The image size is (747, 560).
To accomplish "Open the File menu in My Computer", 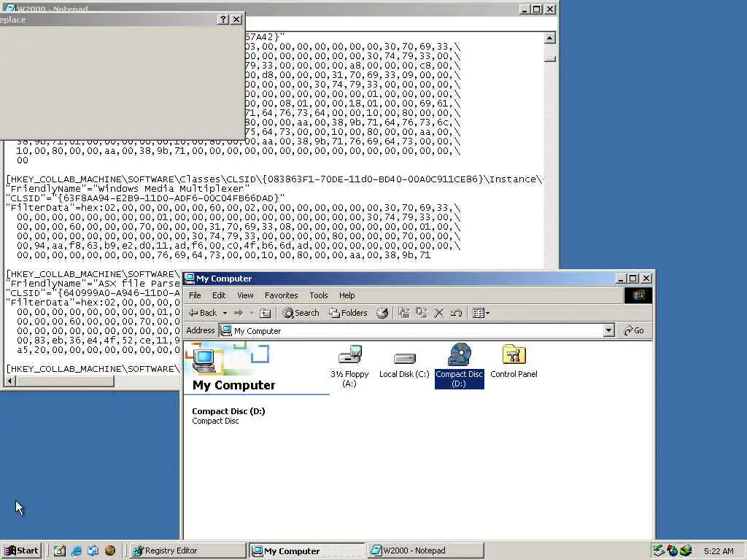I will coord(195,295).
